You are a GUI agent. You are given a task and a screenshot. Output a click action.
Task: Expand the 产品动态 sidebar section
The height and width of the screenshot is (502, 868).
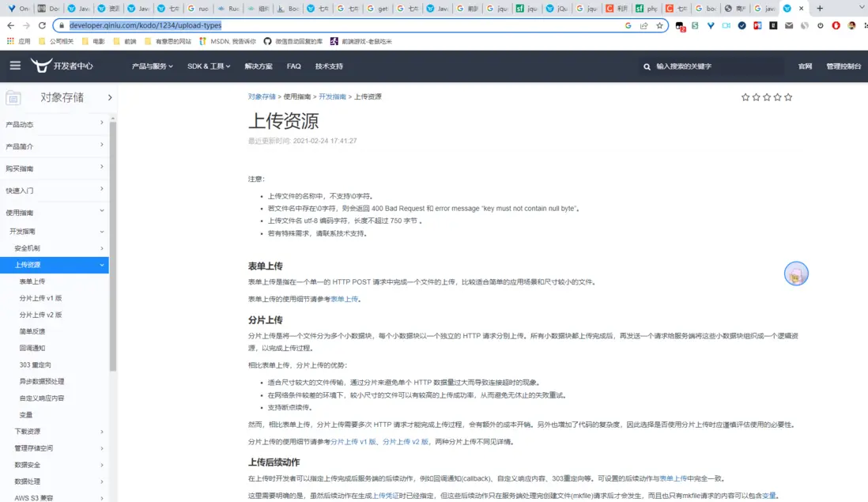55,124
